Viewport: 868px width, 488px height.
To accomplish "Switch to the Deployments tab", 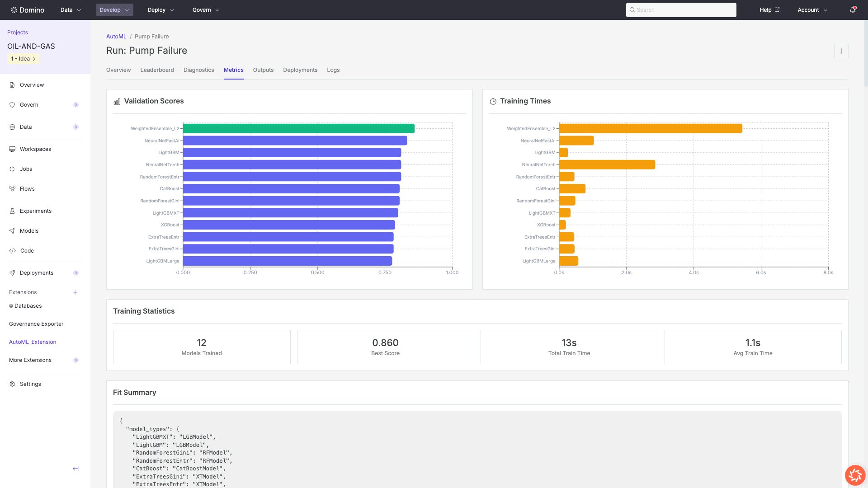I will (x=300, y=70).
